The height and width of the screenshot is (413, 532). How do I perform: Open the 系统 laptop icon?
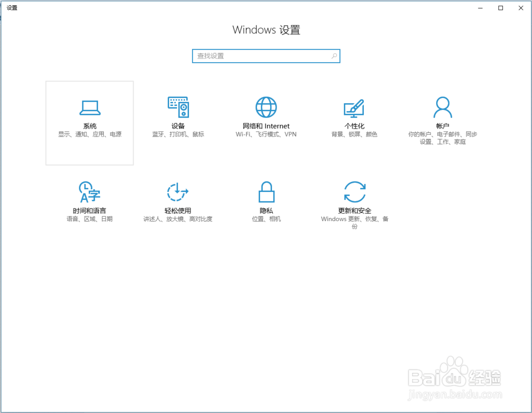[x=90, y=108]
